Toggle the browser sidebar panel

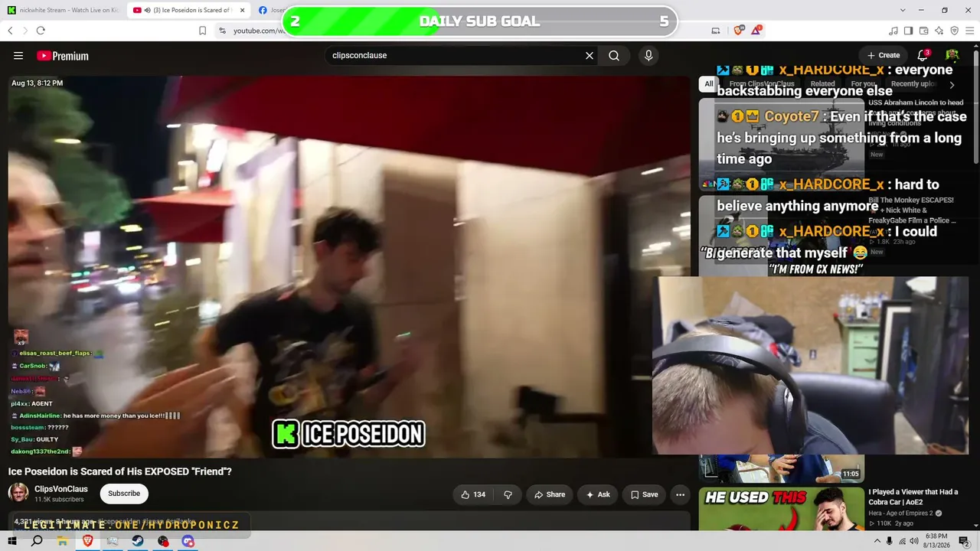(909, 31)
